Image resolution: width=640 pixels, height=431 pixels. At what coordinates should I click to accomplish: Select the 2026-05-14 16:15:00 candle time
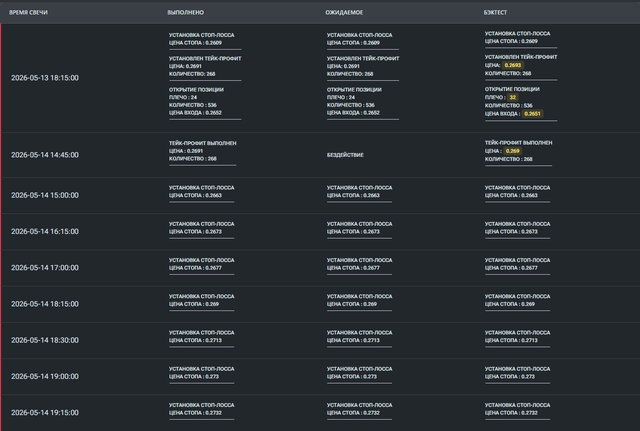[x=45, y=231]
